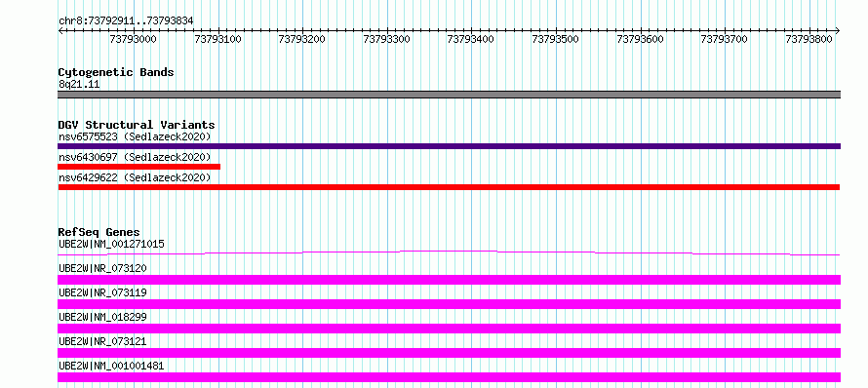Click the magenta NR_073121 exon bar
Image resolution: width=868 pixels, height=388 pixels.
449,353
